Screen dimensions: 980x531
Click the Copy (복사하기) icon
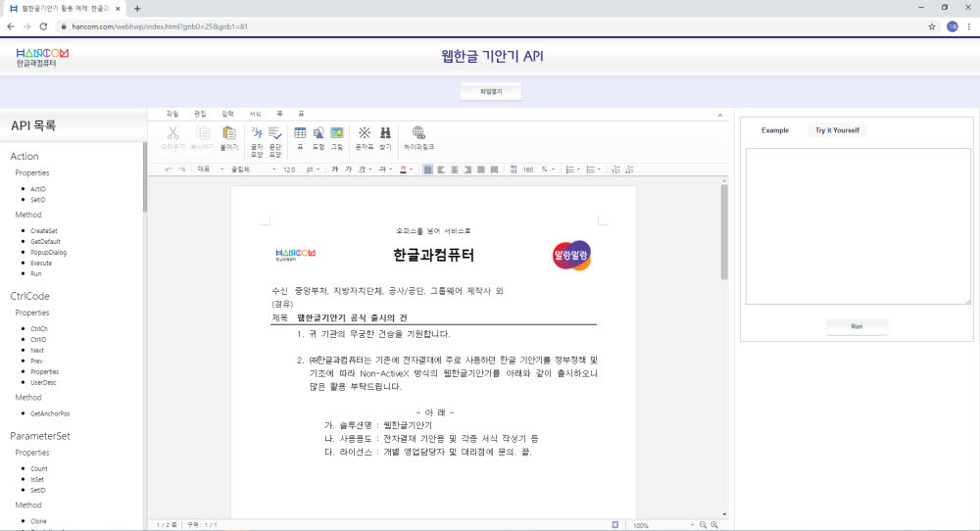click(x=203, y=133)
